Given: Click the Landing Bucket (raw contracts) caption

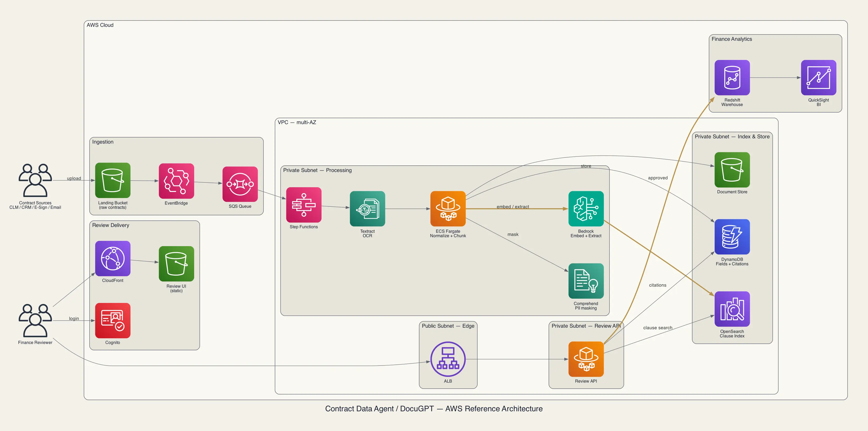Looking at the screenshot, I should click(112, 205).
